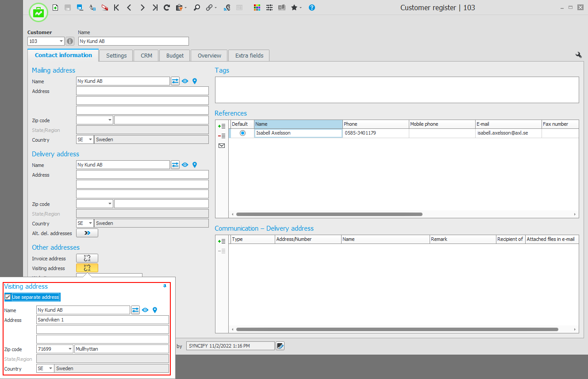This screenshot has height=379, width=588.
Task: Open the Mailing address Country SE dropdown
Action: click(x=90, y=139)
